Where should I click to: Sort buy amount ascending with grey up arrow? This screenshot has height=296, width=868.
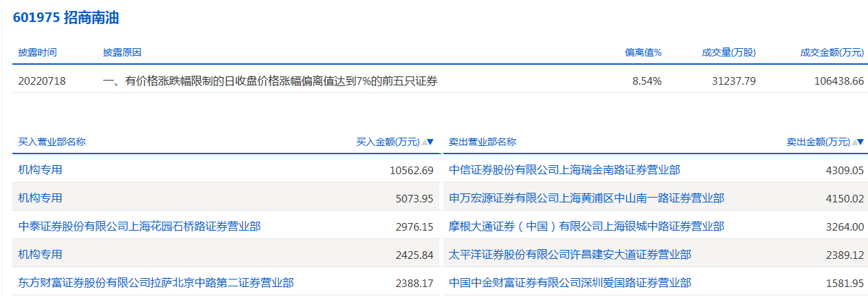click(x=423, y=142)
